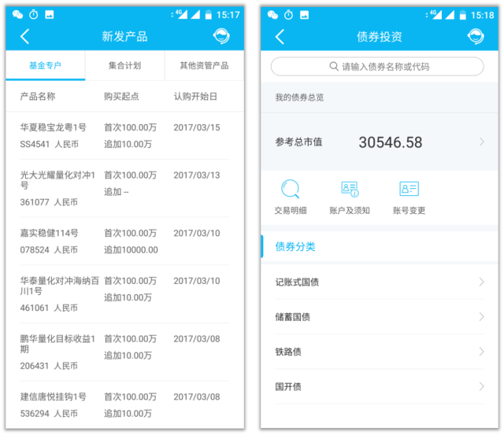This screenshot has width=504, height=435.
Task: Click the 追加10000.00 amount
Action: point(131,250)
